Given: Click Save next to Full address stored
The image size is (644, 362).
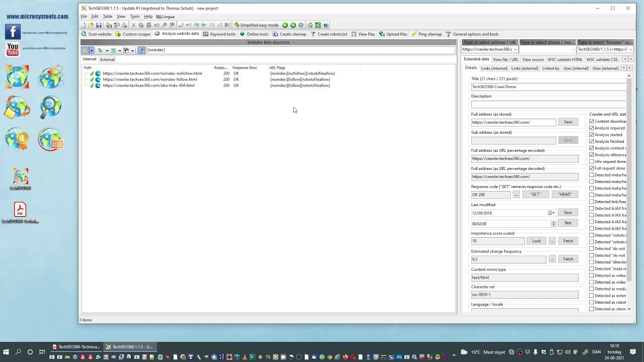Looking at the screenshot, I should (568, 122).
